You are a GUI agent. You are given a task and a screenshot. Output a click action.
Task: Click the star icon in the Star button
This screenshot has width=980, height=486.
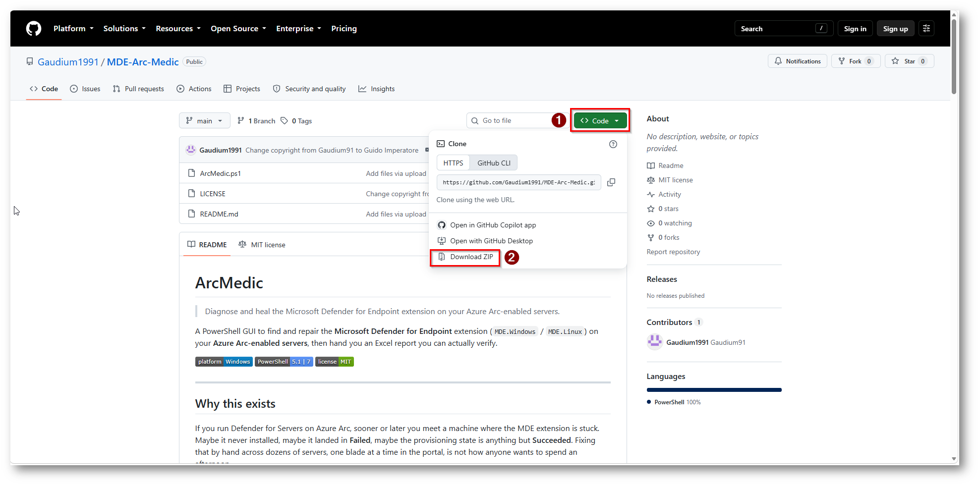coord(895,61)
